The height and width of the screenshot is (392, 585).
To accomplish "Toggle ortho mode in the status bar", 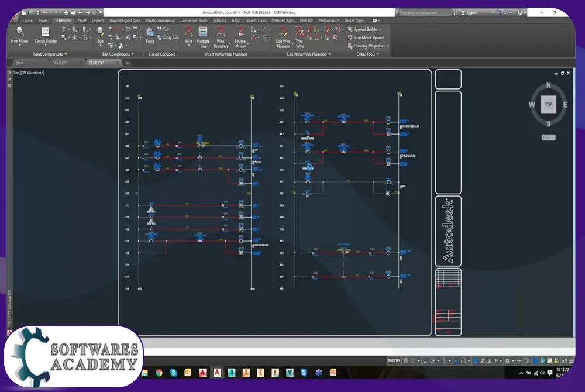I will (425, 360).
